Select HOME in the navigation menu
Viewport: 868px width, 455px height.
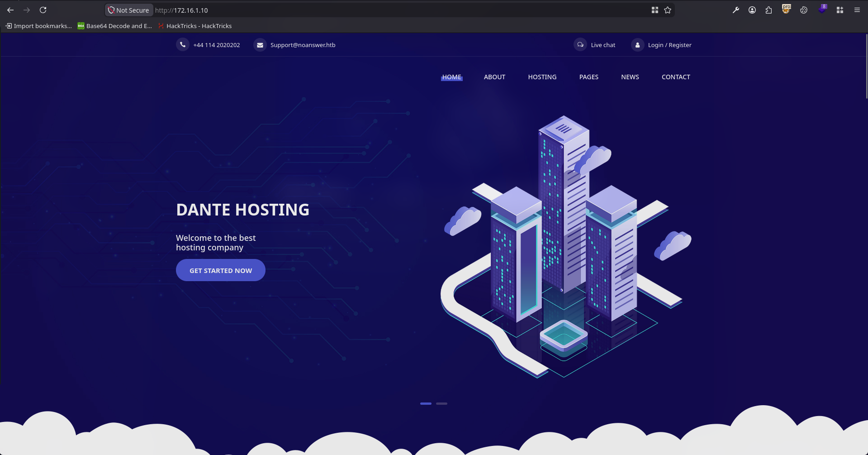452,77
